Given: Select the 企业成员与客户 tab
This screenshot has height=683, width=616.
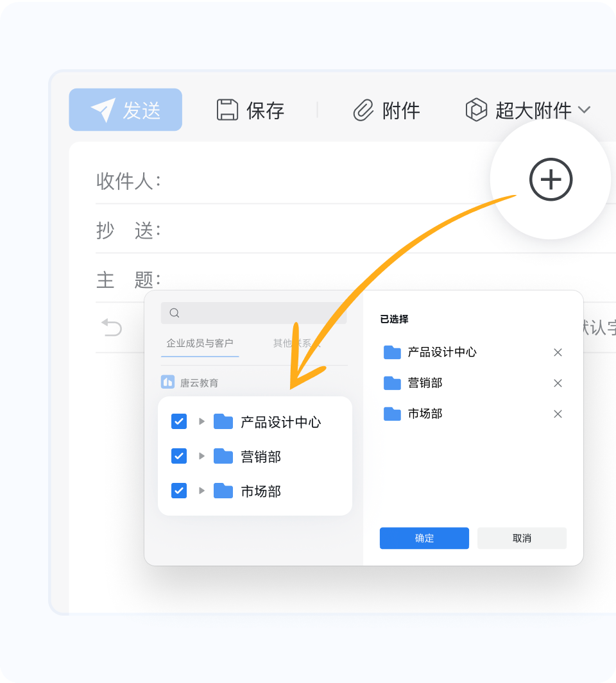Looking at the screenshot, I should click(200, 343).
